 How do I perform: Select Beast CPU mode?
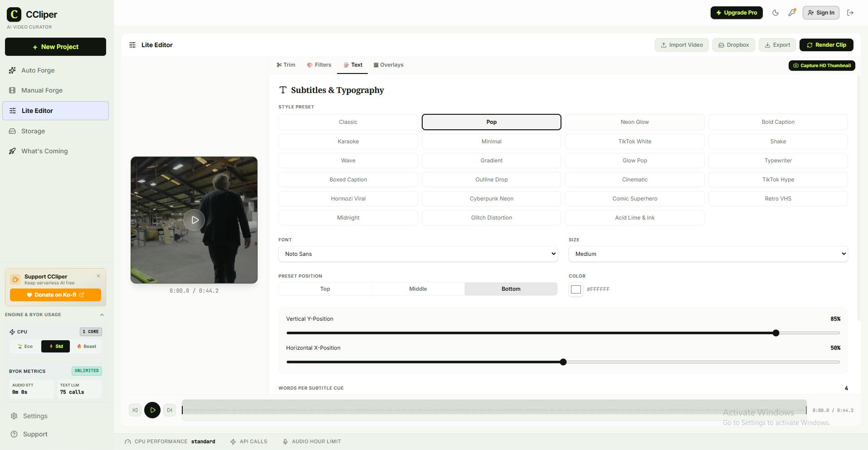(x=86, y=347)
